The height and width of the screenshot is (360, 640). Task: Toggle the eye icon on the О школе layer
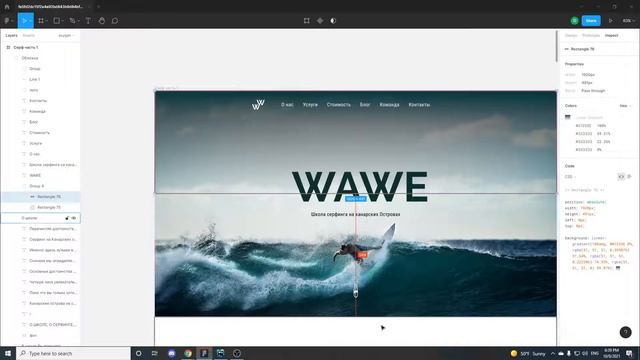74,218
